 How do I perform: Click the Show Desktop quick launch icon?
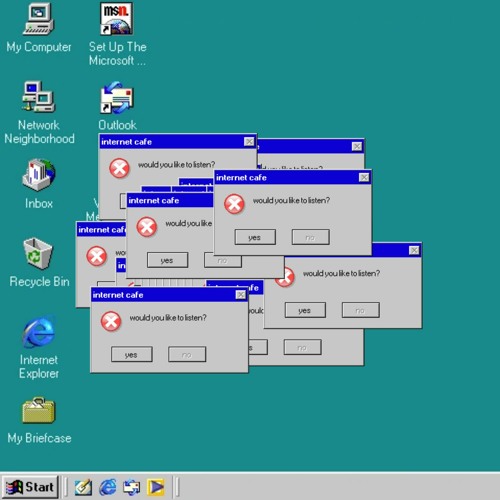coord(83,487)
